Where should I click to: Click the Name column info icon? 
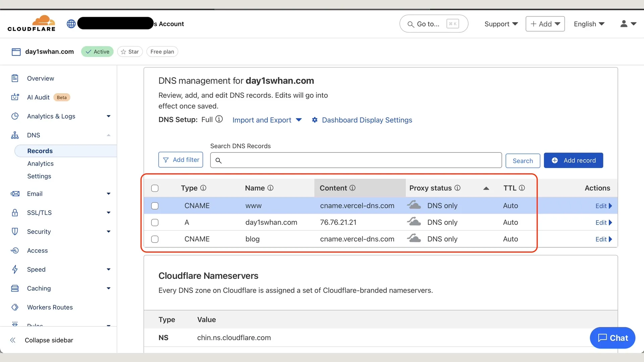coord(270,188)
